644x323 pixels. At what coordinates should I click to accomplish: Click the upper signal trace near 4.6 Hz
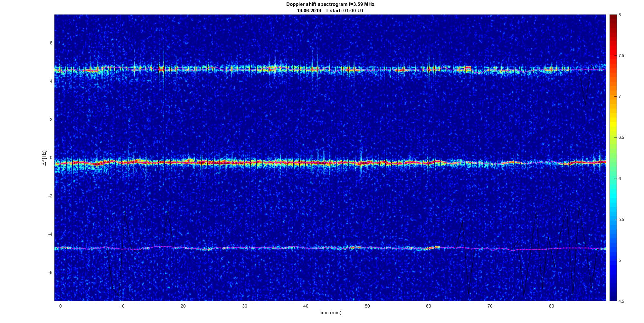330,70
